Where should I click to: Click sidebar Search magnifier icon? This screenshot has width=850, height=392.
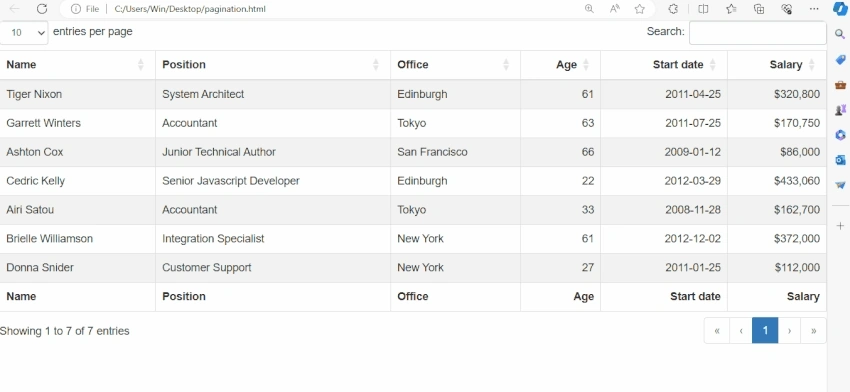(840, 34)
